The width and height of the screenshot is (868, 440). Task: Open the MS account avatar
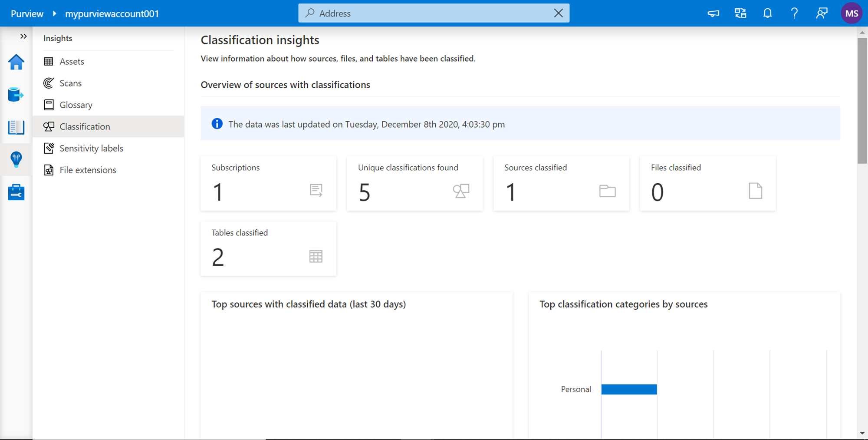851,13
